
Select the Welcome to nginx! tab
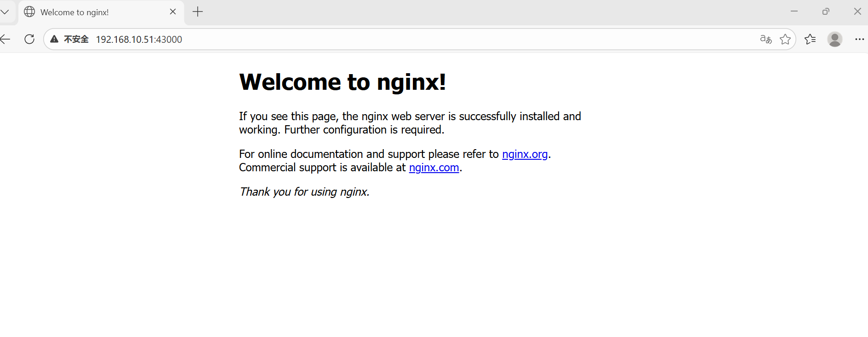click(101, 12)
